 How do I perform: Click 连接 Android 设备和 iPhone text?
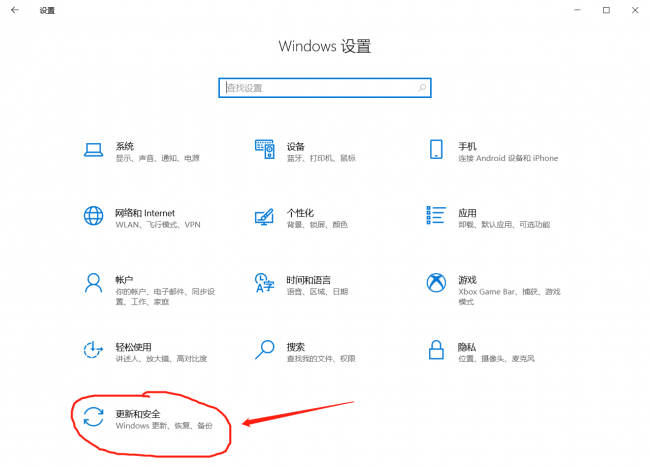pyautogui.click(x=508, y=158)
